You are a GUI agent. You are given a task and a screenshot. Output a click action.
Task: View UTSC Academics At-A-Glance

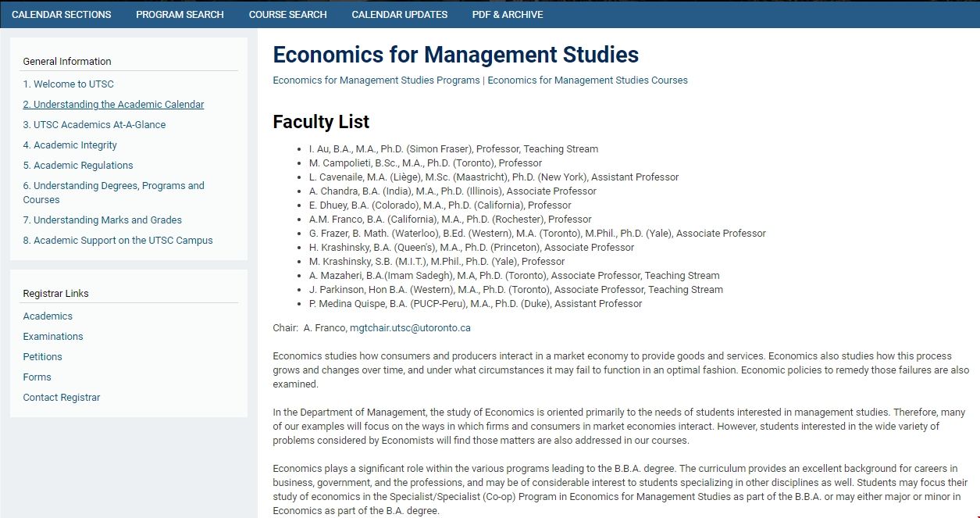point(94,124)
